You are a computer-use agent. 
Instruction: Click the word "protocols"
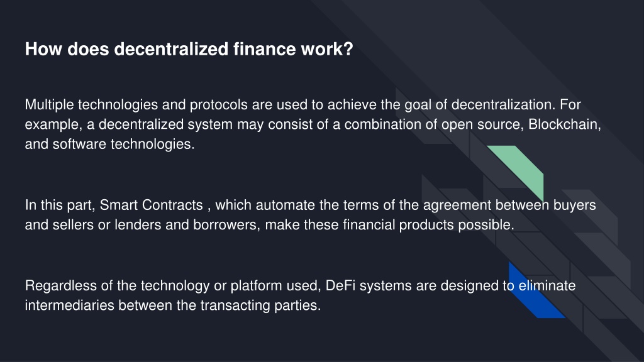[x=218, y=104]
